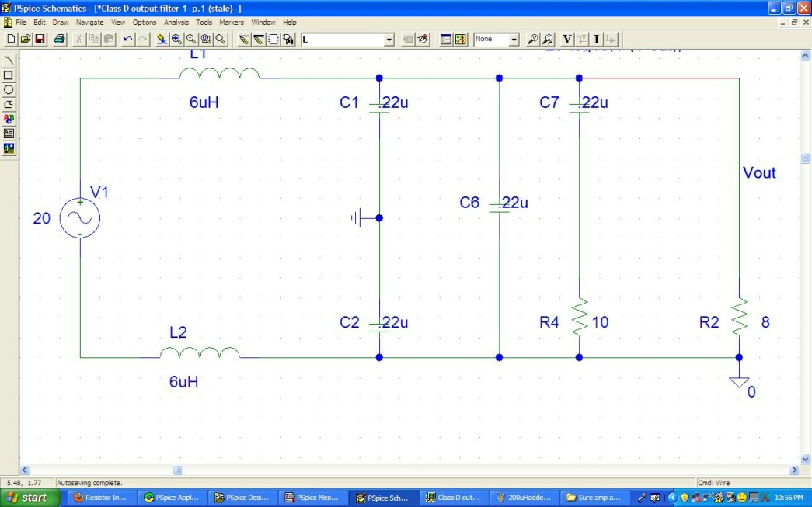
Task: Save the current schematic
Action: click(x=40, y=40)
